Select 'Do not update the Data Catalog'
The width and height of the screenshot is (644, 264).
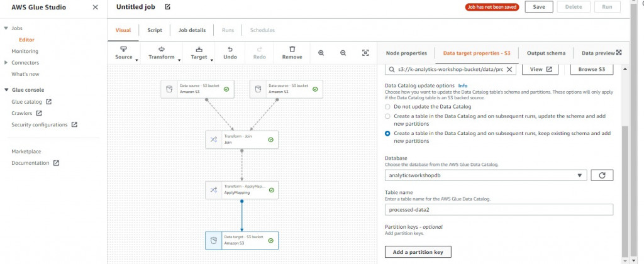click(x=388, y=107)
